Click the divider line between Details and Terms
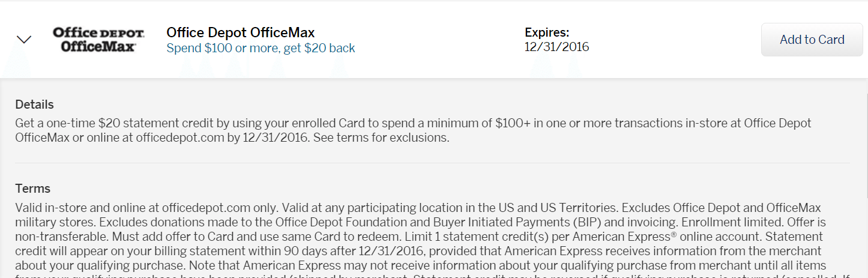 (x=432, y=163)
